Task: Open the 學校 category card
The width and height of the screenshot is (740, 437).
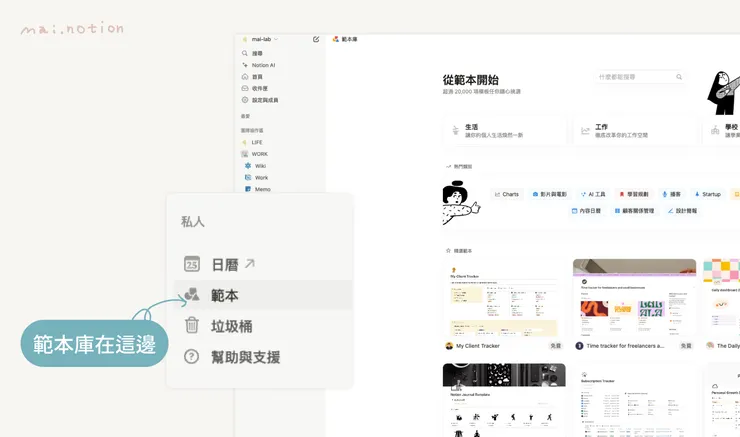Action: pyautogui.click(x=722, y=131)
